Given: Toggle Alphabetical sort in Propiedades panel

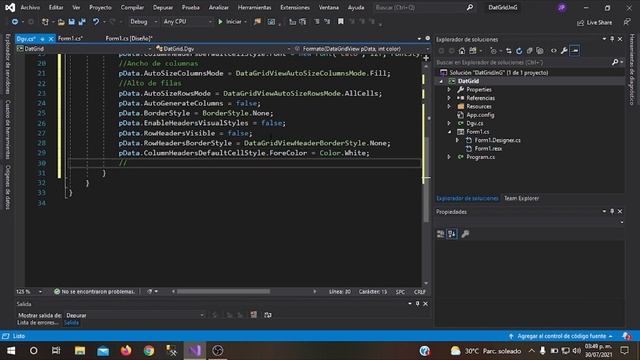Looking at the screenshot, I should tap(451, 234).
